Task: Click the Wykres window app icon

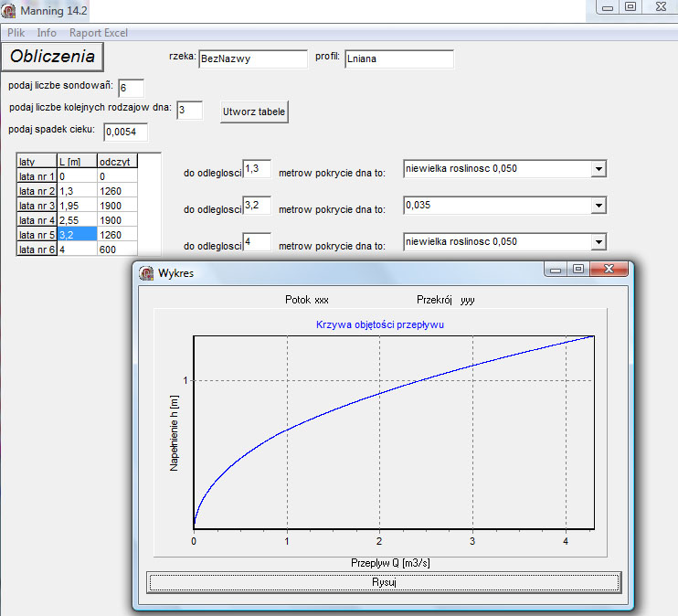Action: [x=146, y=273]
